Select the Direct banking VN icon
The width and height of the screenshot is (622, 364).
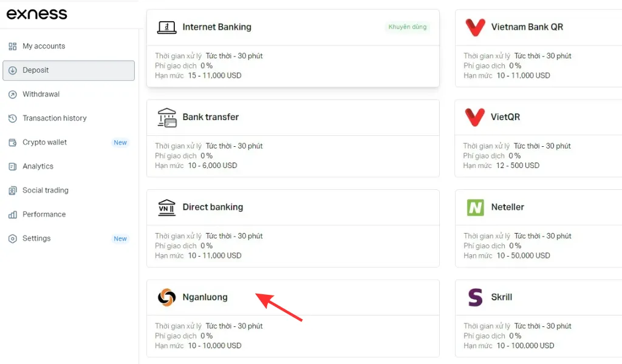click(x=167, y=207)
